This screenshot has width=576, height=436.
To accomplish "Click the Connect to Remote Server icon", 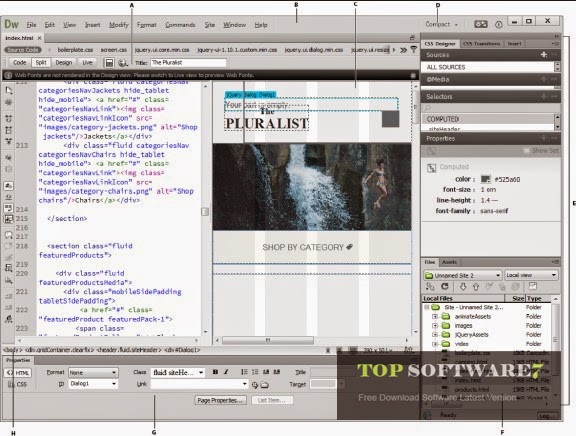I will [x=429, y=287].
